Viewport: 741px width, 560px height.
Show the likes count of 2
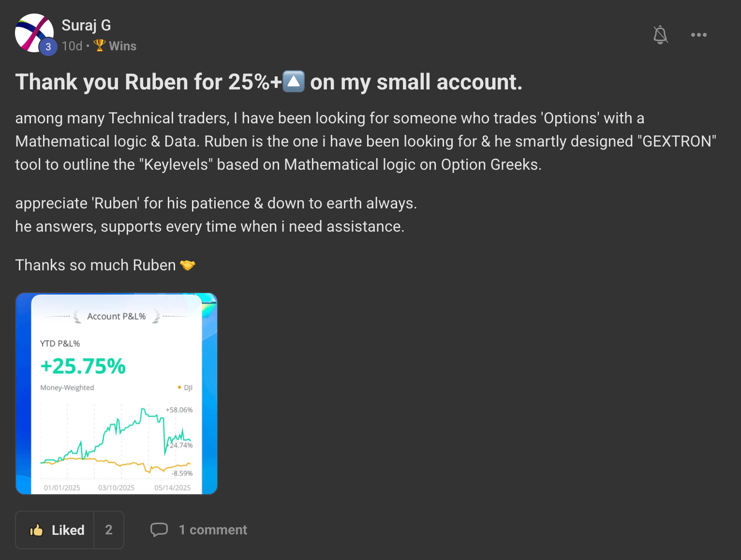coord(109,530)
